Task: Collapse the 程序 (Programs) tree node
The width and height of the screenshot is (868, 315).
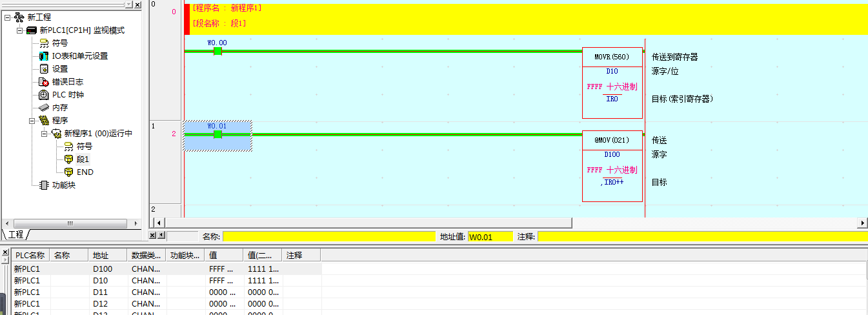Action: [32, 121]
